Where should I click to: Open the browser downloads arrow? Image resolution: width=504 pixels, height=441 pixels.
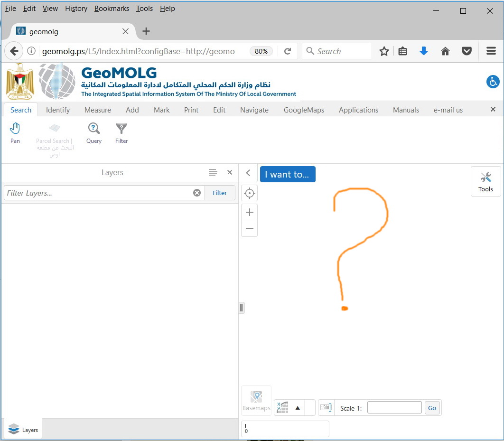click(x=424, y=51)
